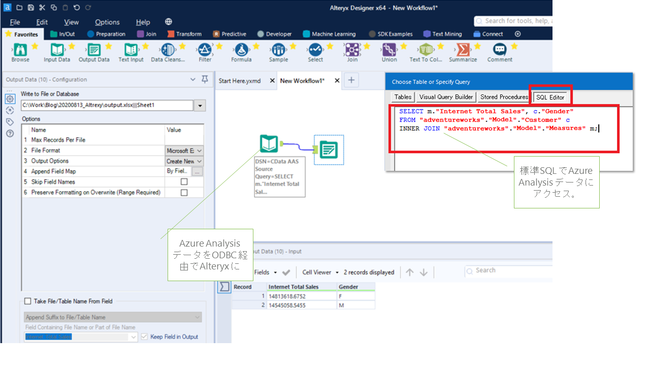
Task: Switch to the Visual Query Builder tab
Action: tap(446, 97)
